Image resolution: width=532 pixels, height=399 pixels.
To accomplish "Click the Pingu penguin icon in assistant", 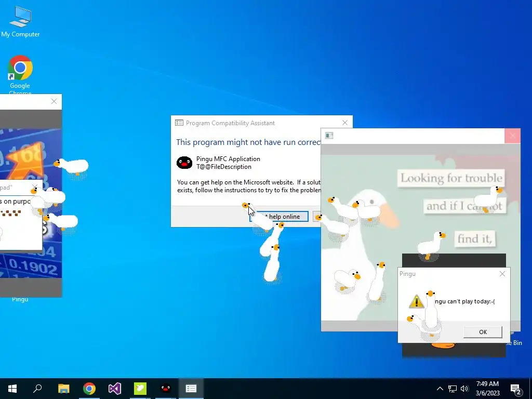I will click(x=184, y=163).
